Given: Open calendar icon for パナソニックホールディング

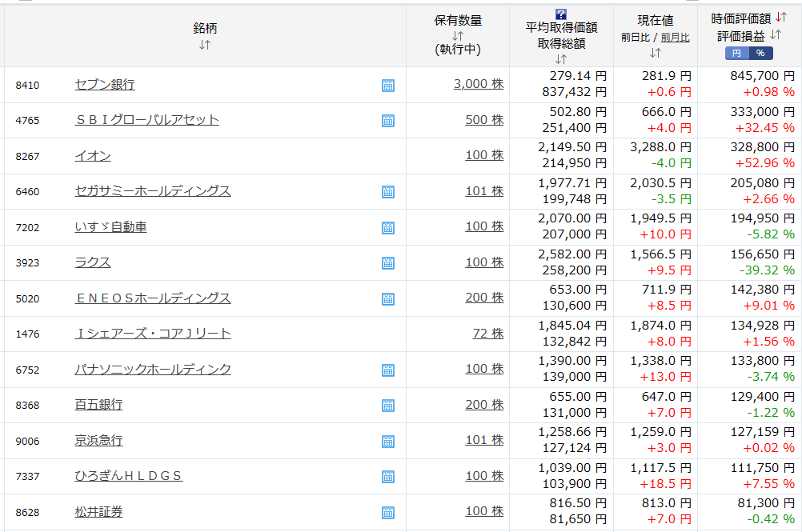Looking at the screenshot, I should click(x=388, y=370).
